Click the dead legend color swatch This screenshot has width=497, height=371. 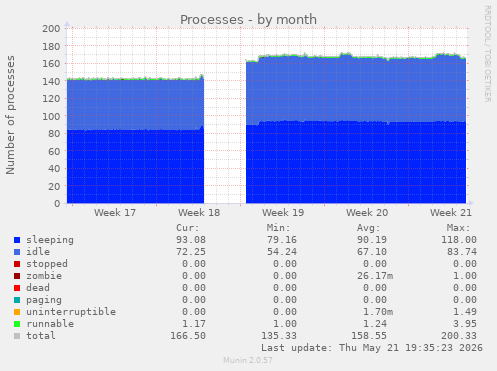pos(17,288)
